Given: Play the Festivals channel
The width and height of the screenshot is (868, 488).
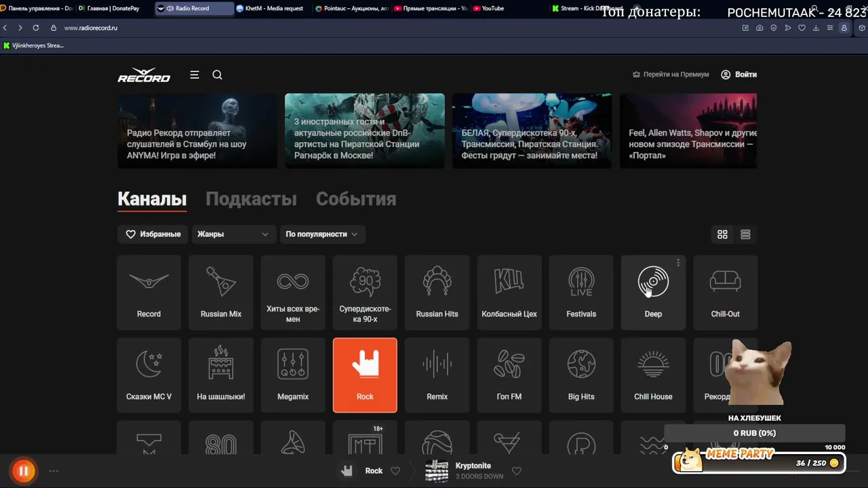Looking at the screenshot, I should 581,292.
